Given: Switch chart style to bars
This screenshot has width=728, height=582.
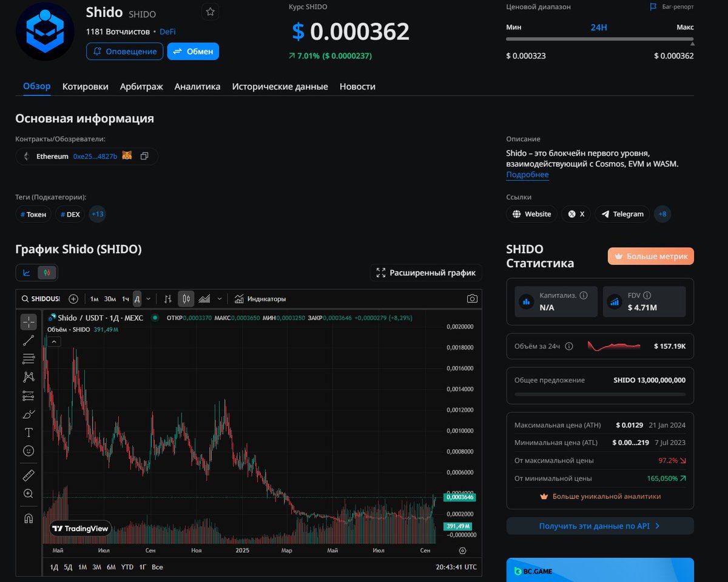Looking at the screenshot, I should pos(168,299).
